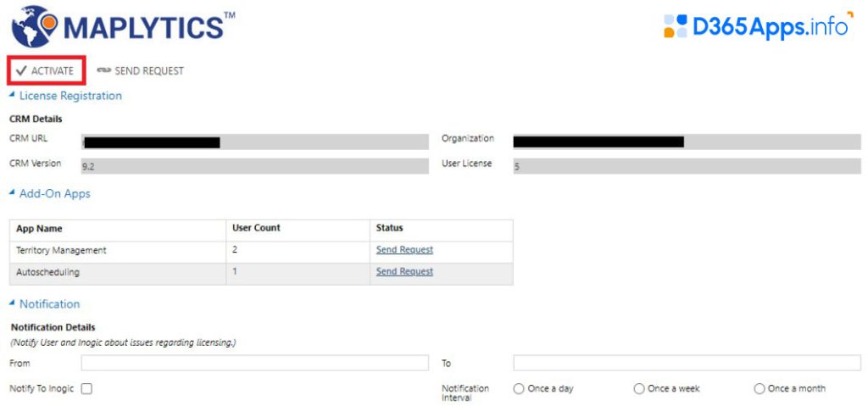Click the CRM Details heading
The width and height of the screenshot is (868, 406).
tap(36, 119)
